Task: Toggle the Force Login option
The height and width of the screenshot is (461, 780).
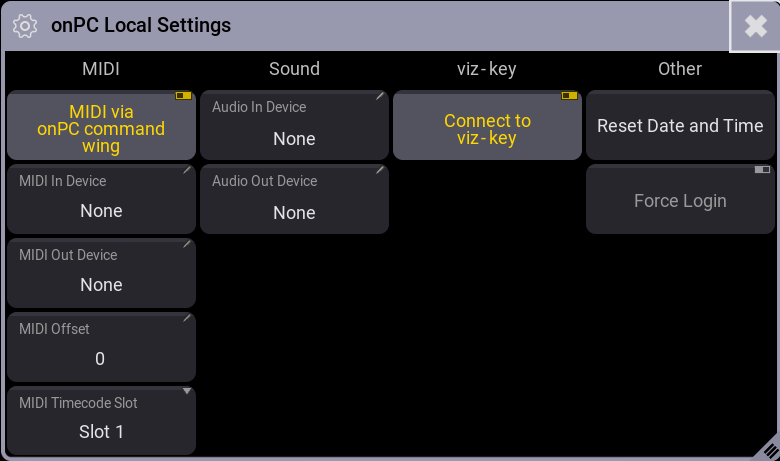Action: click(680, 199)
